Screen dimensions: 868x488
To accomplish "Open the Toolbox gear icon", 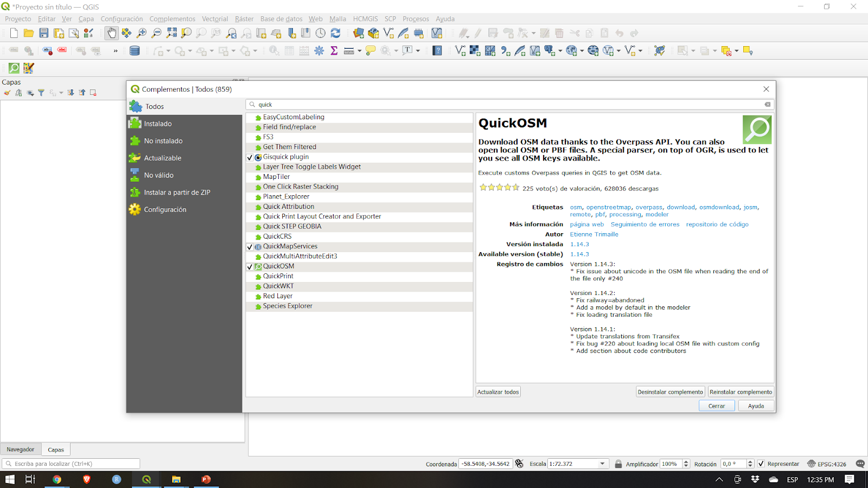I will tap(319, 50).
